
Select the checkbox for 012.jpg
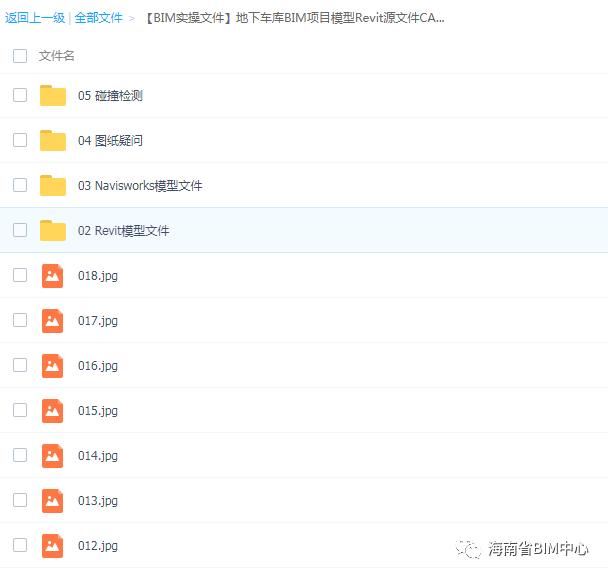coord(20,545)
